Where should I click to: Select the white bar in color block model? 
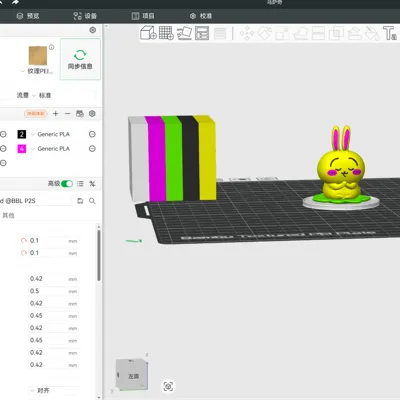tap(139, 159)
